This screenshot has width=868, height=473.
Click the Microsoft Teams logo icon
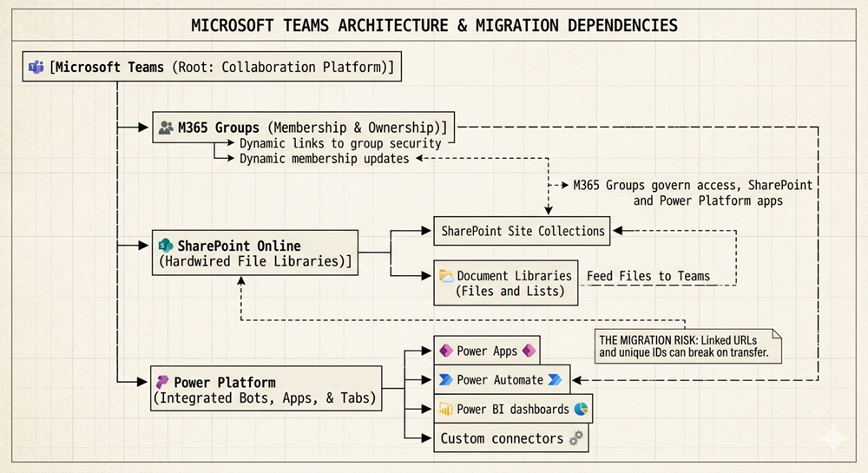pyautogui.click(x=36, y=67)
